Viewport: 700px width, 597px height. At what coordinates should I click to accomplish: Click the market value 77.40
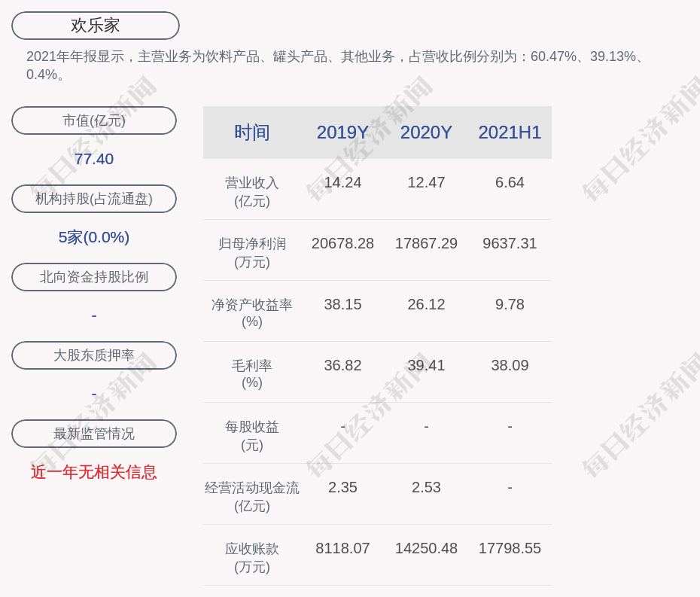94,159
